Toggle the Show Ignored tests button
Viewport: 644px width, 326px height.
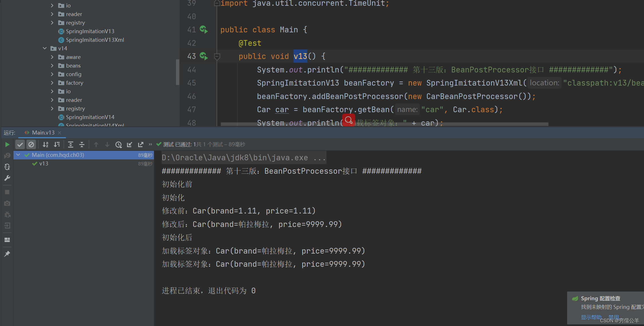click(x=31, y=145)
